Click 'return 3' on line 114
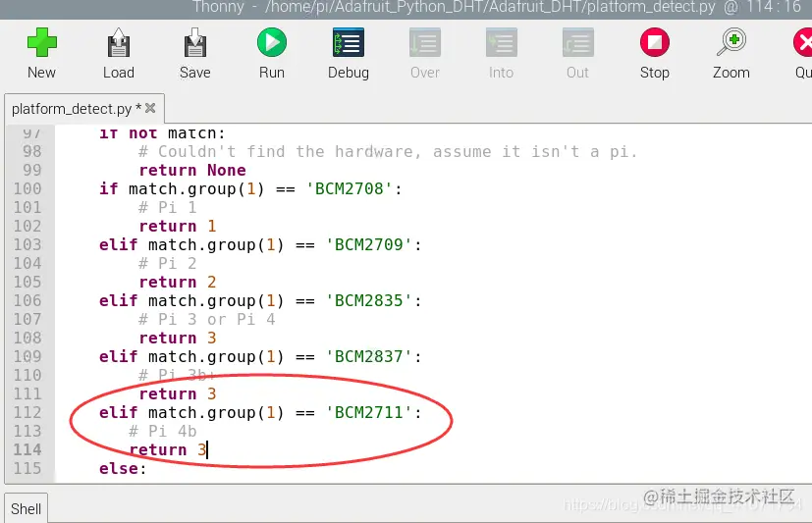The width and height of the screenshot is (812, 523). pos(168,449)
